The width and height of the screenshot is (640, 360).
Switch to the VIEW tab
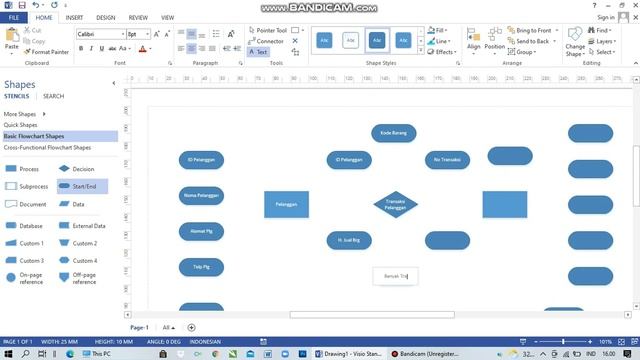tap(167, 18)
